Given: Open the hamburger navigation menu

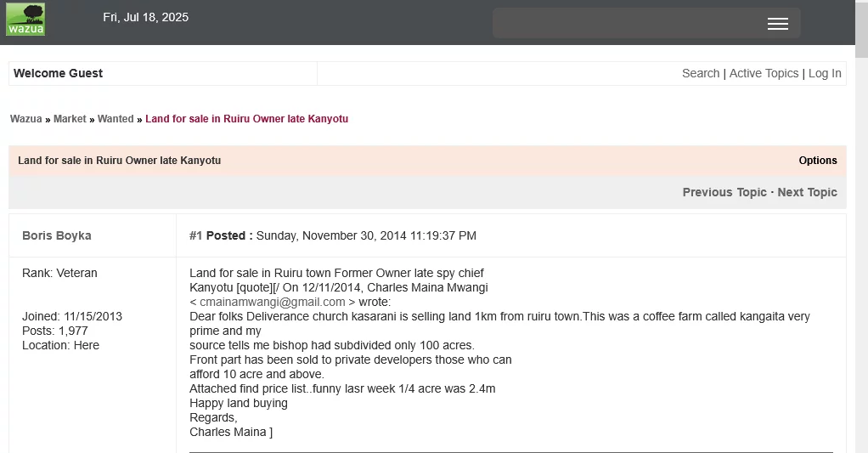Looking at the screenshot, I should tap(777, 24).
